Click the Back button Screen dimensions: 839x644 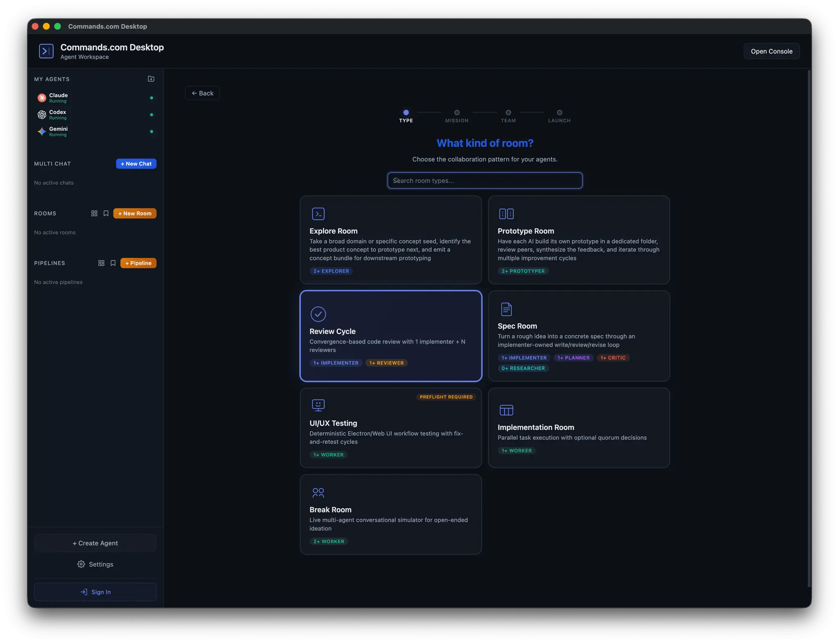point(202,93)
